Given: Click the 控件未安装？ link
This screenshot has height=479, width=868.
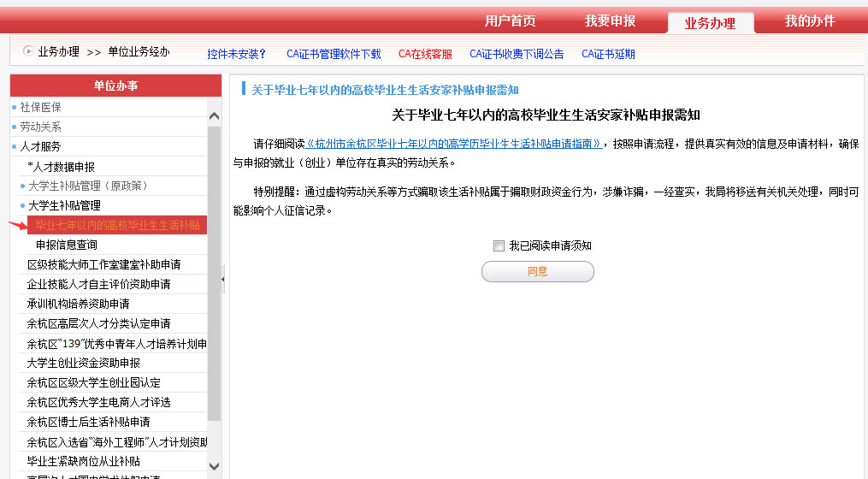Looking at the screenshot, I should pyautogui.click(x=236, y=54).
